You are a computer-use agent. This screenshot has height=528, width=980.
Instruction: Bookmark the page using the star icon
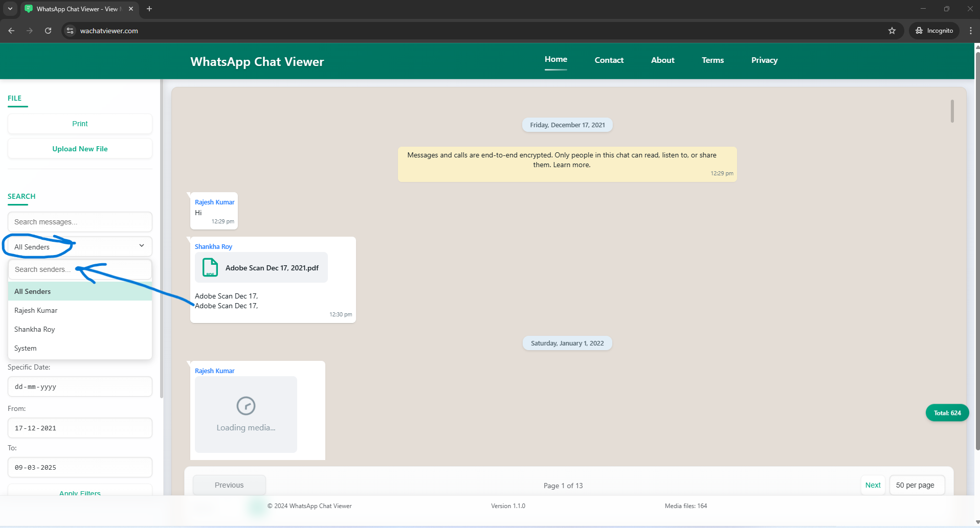pos(892,31)
